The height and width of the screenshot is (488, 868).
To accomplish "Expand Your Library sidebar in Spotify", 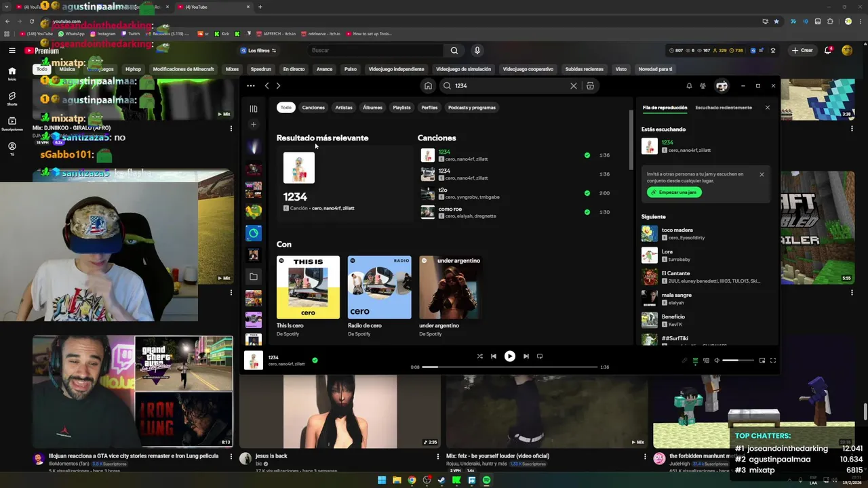I will tap(254, 108).
